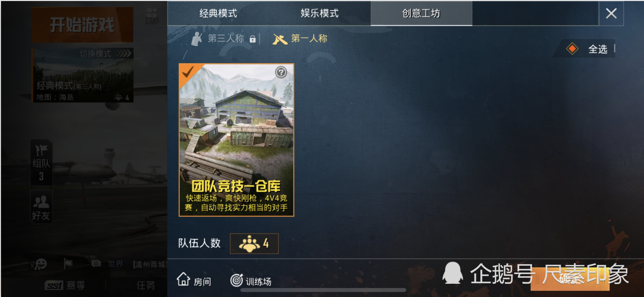This screenshot has height=297, width=644.
Task: Toggle the checkmark on 团队竞技-仓库 card
Action: 188,71
